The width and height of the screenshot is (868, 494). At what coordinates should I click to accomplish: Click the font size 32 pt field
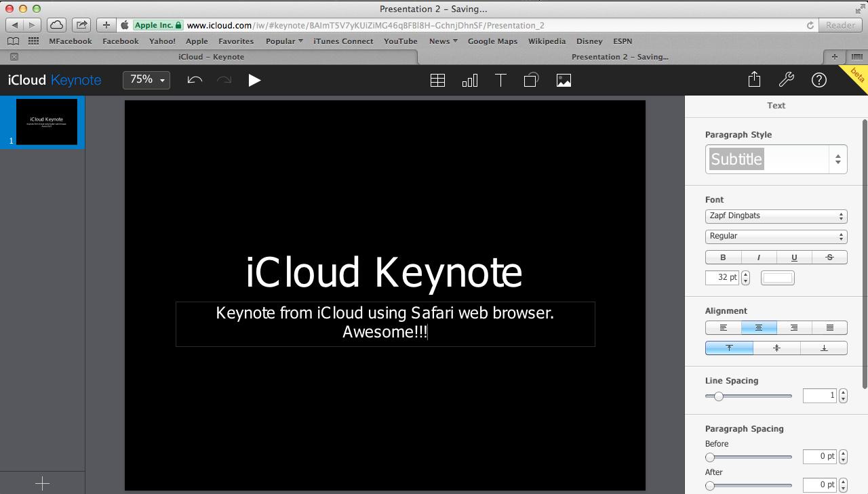pyautogui.click(x=722, y=277)
